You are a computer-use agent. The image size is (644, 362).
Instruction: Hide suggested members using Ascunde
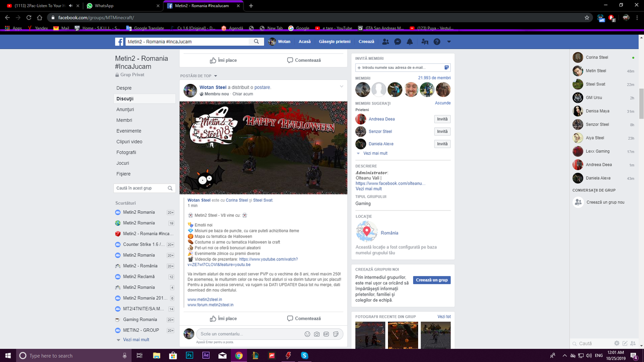[x=442, y=103]
